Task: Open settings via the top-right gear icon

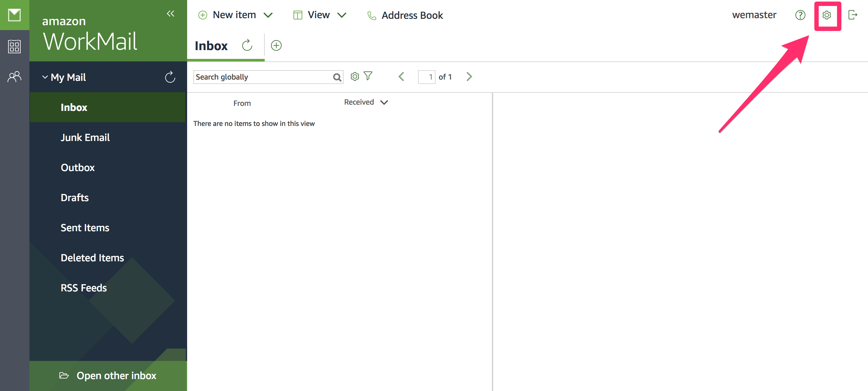Action: click(826, 15)
